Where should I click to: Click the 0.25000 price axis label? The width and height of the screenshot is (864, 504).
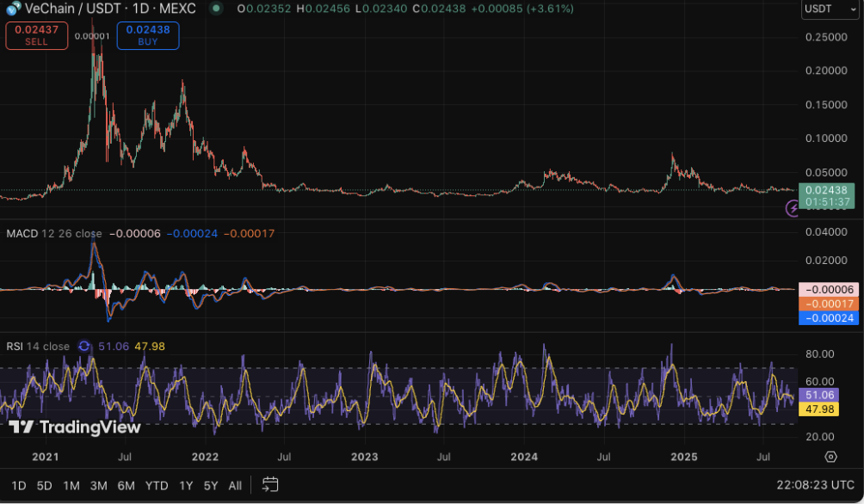(826, 37)
